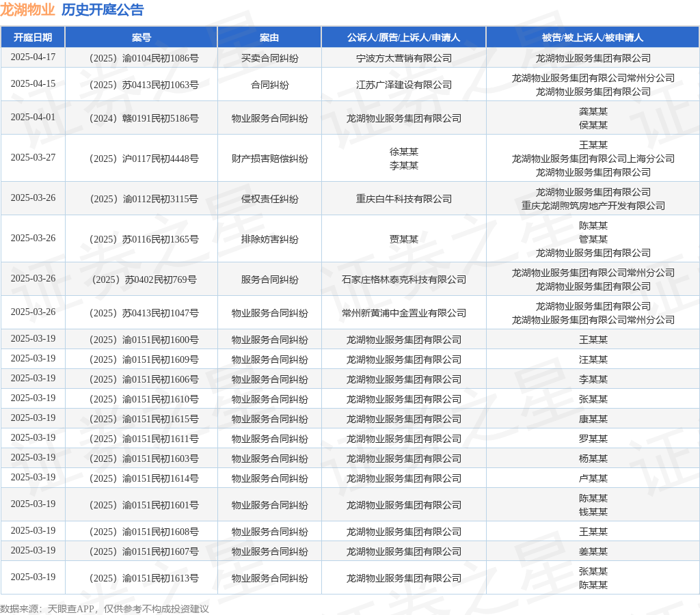Select plaintiff 重庆白牛科技有限公司
This screenshot has width=700, height=615.
[404, 199]
